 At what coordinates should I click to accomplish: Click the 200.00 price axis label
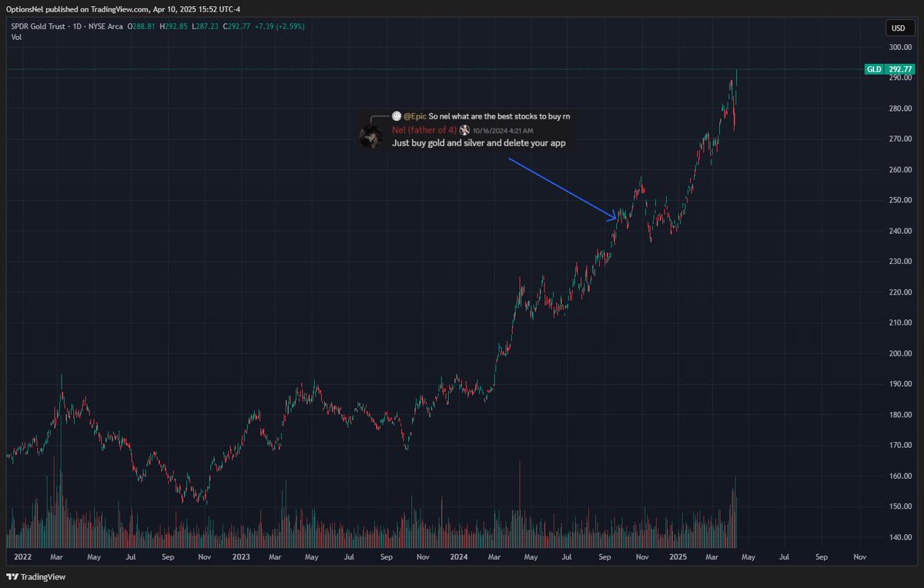tap(900, 353)
